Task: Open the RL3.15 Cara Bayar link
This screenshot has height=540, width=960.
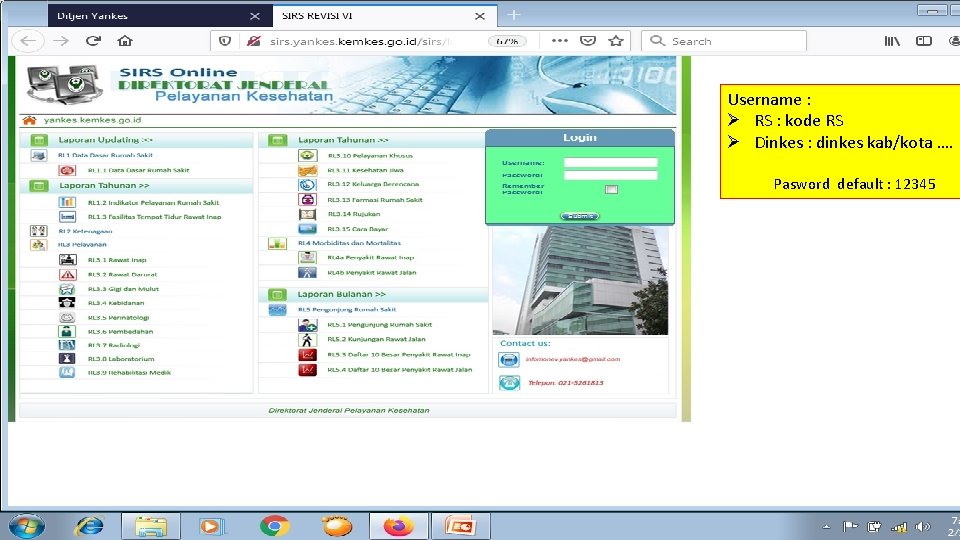Action: [x=358, y=229]
